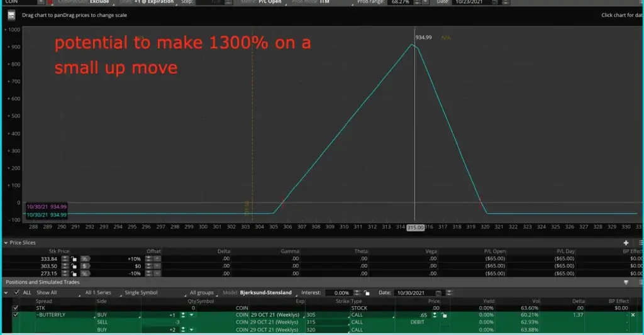Click the Interest field showing 0.00%
The height and width of the screenshot is (335, 644).
coord(339,293)
